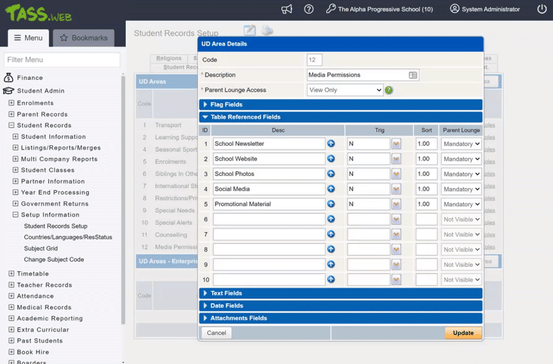Click blue arrow icon for Promotional Material
Viewport: 553px width, 364px height.
coord(331,204)
